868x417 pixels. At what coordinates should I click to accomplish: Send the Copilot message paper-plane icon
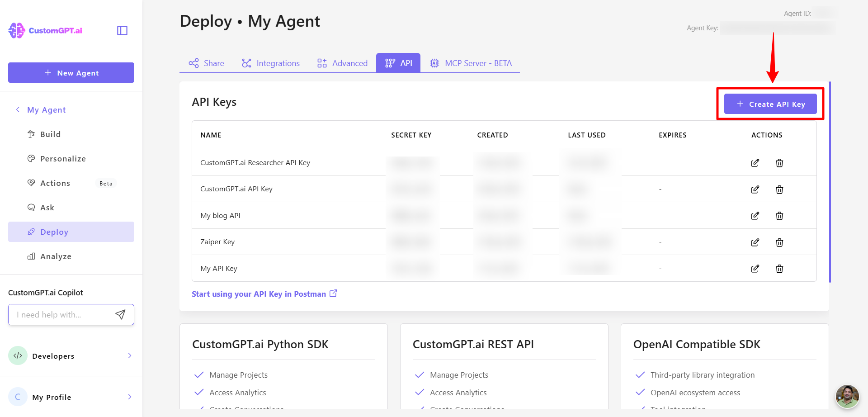click(120, 314)
